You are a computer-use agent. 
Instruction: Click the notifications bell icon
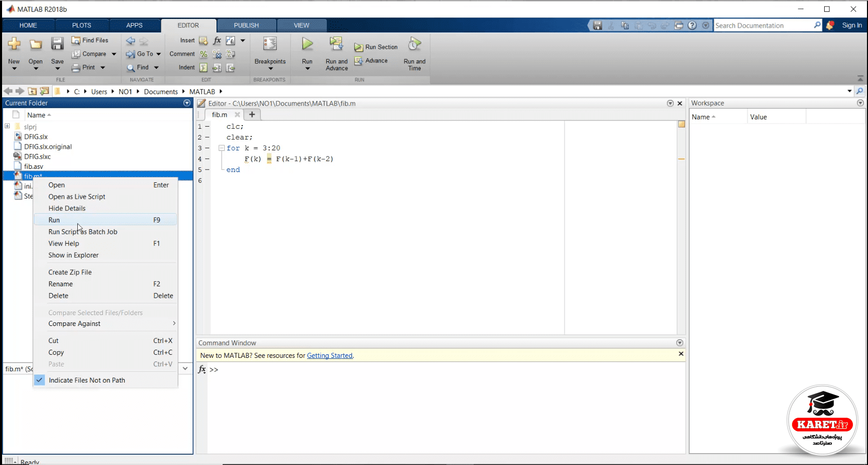click(830, 25)
